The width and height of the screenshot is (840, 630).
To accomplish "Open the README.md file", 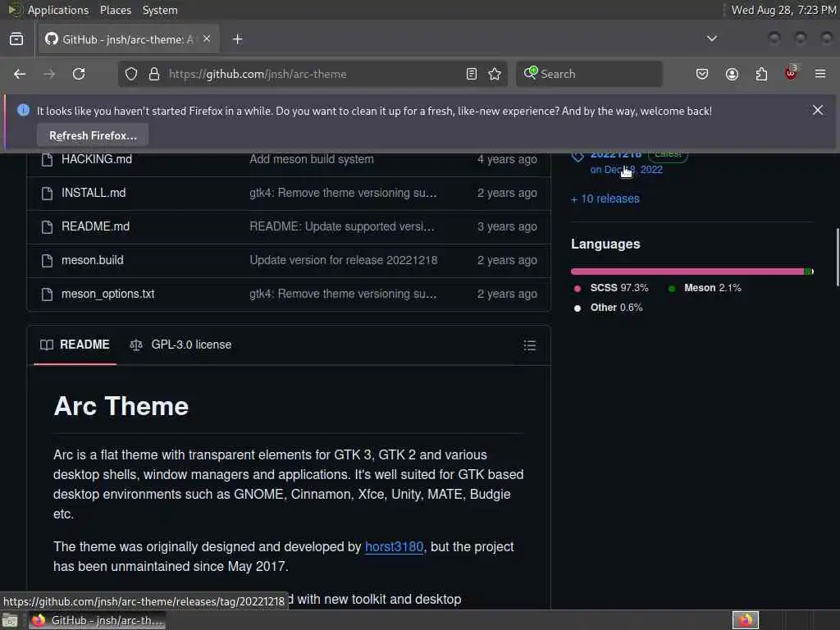I will [95, 226].
